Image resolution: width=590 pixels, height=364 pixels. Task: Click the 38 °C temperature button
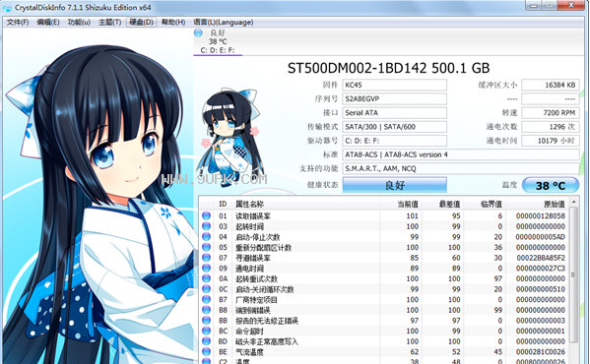tap(551, 185)
